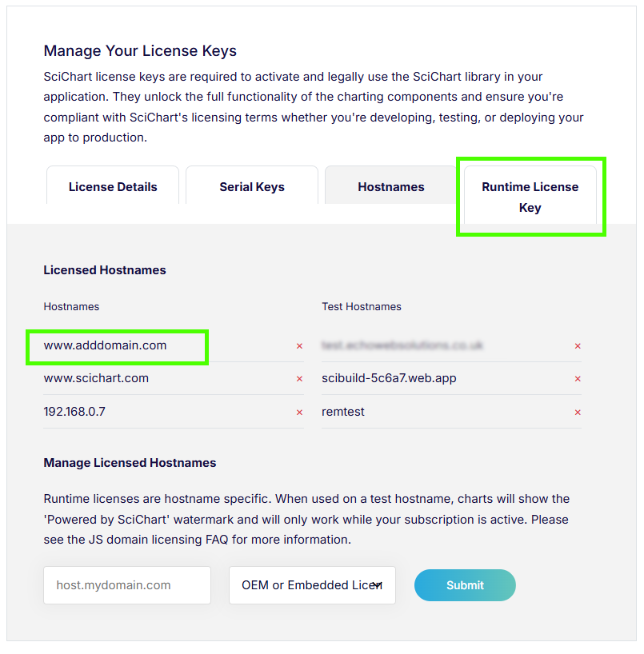Screen dimensions: 644x654
Task: Select the www.adddomain.com hostname entry
Action: pyautogui.click(x=105, y=345)
